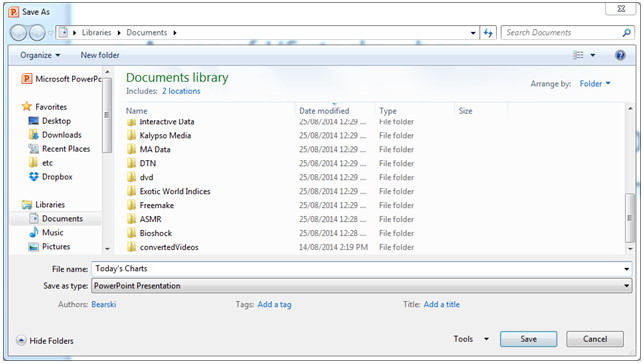Viewport: 644px width, 364px height.
Task: Click the file list scrollbar down arrow
Action: [x=630, y=249]
